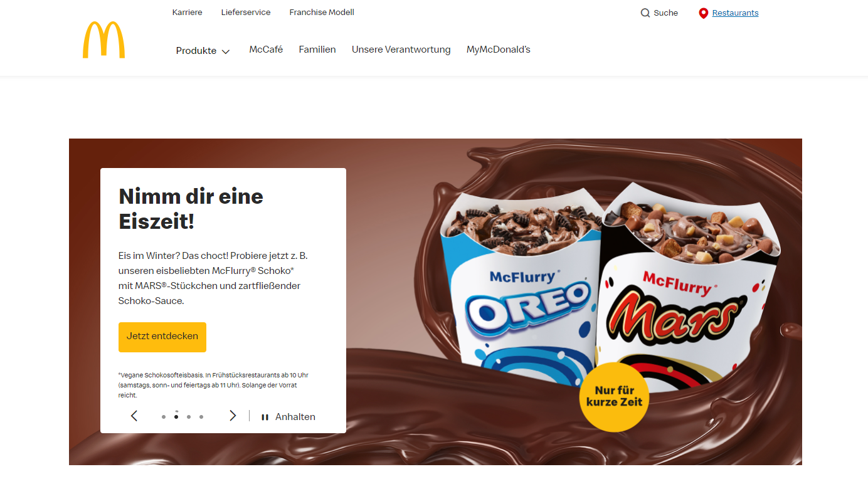Image resolution: width=868 pixels, height=489 pixels.
Task: Select the third carousel dot
Action: click(x=189, y=416)
